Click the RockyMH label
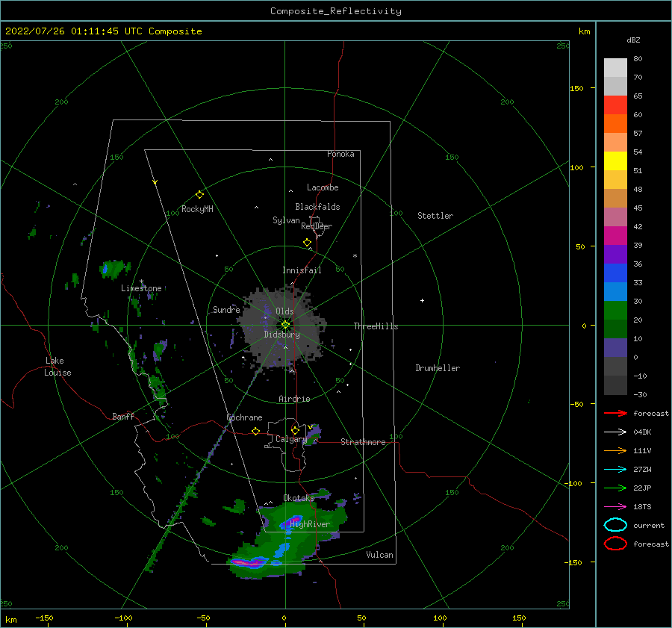Screen dimensions: 672x628 pyautogui.click(x=197, y=209)
